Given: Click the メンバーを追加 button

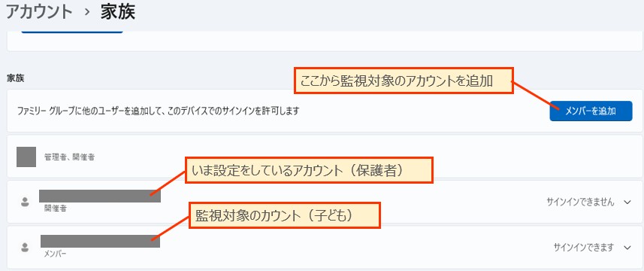Looking at the screenshot, I should click(591, 111).
